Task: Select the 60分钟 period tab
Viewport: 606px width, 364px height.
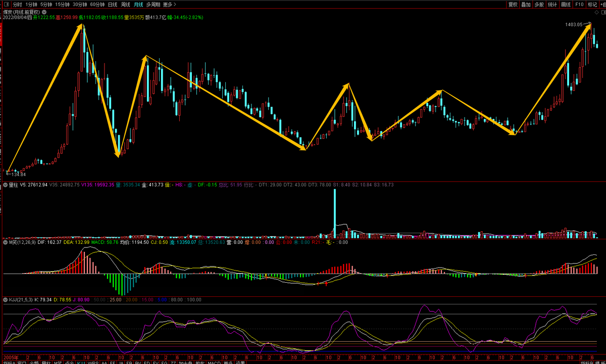Action: [97, 5]
